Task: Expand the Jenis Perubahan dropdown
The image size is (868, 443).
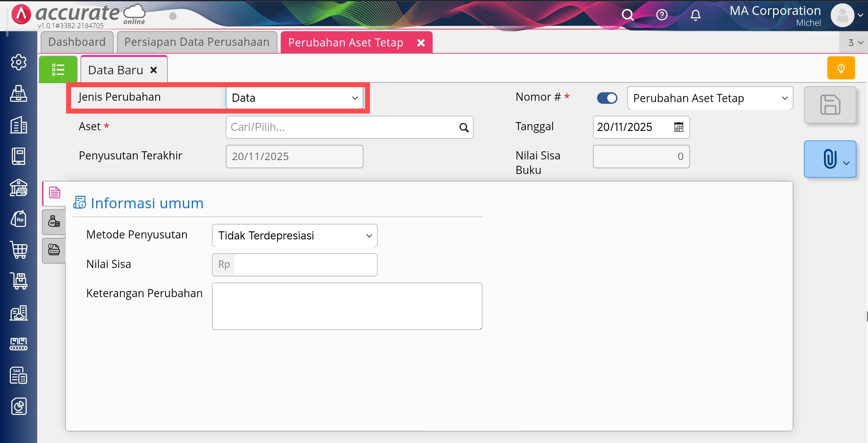Action: 294,98
